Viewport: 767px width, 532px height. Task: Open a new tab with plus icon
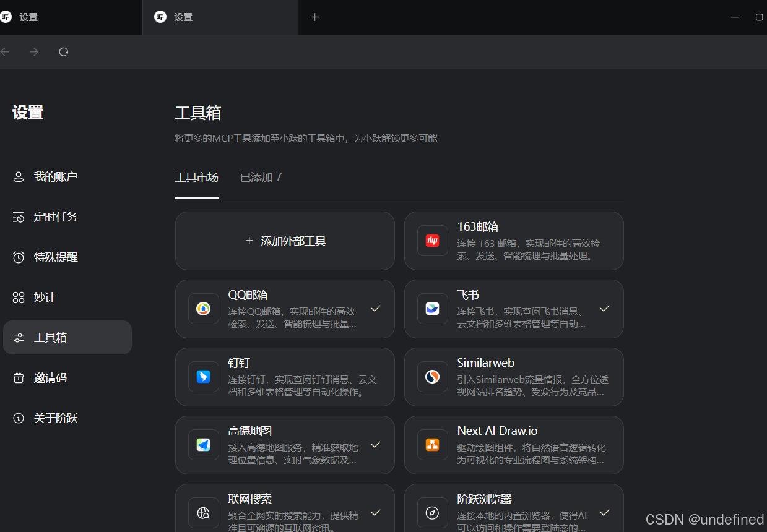[314, 17]
